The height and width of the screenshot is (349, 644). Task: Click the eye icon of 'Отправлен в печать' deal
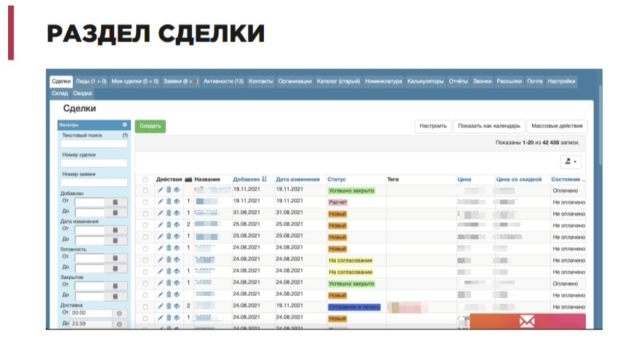coord(177,306)
